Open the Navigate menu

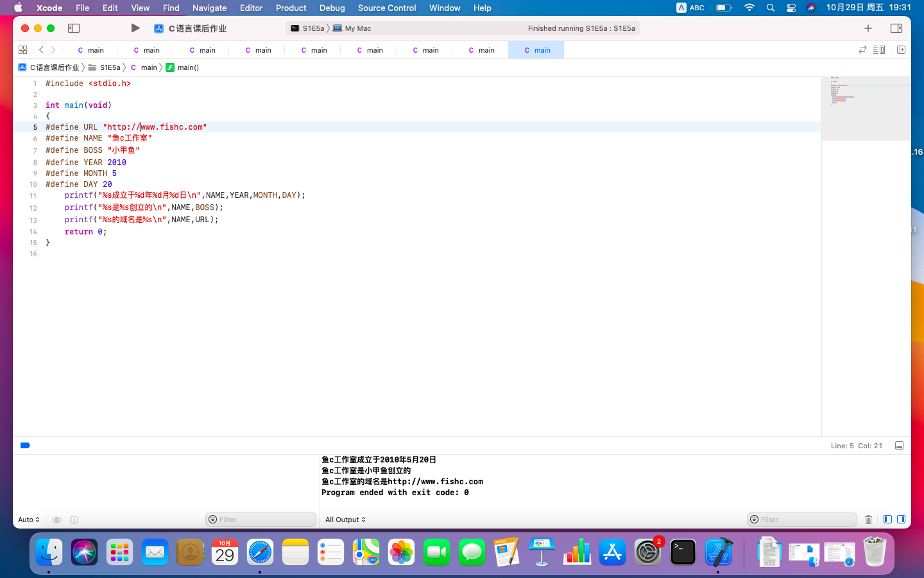209,8
